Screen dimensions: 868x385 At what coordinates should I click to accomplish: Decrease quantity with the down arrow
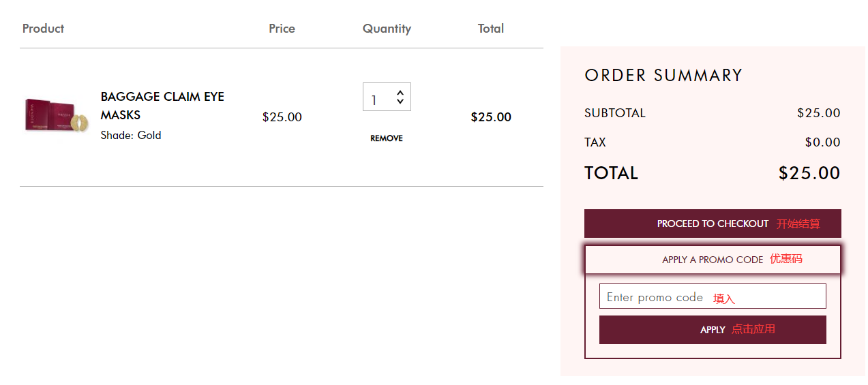point(400,103)
